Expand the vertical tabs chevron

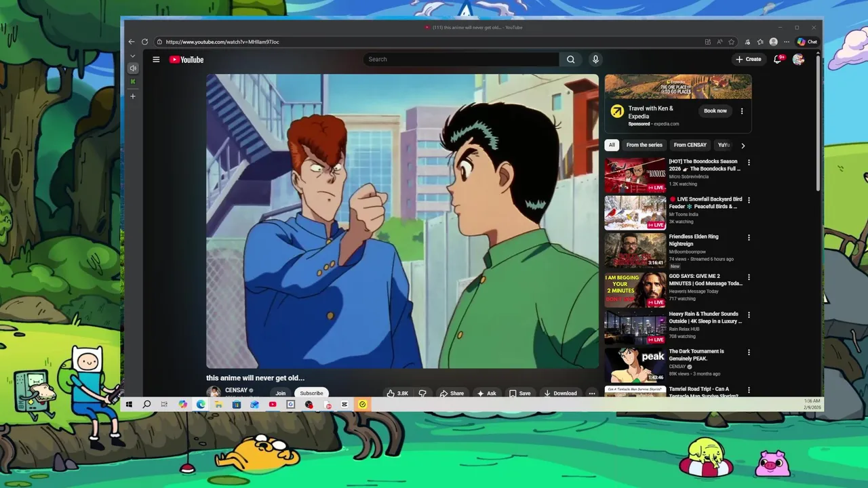[x=133, y=56]
